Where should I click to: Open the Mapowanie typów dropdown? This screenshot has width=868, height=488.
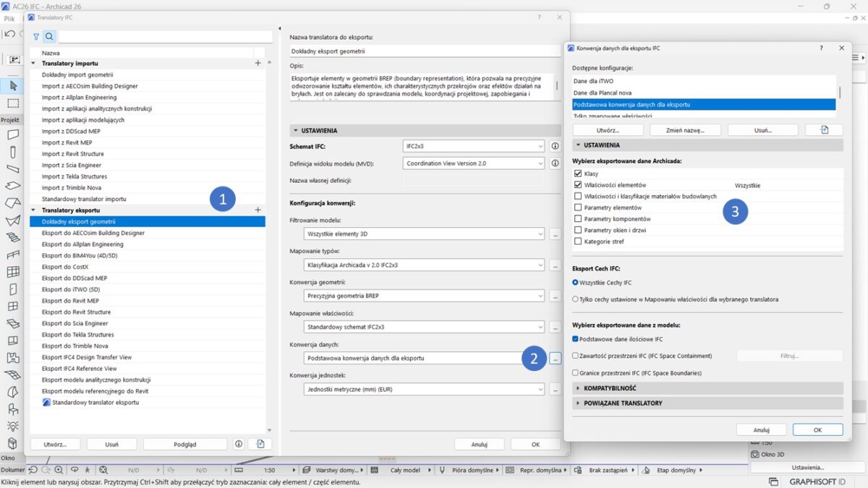(424, 265)
